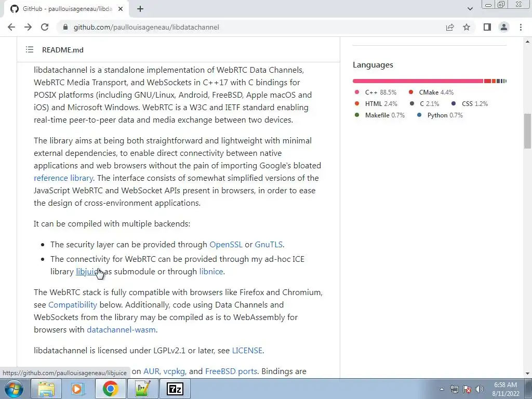The image size is (532, 399).
Task: Show hidden system tray icons
Action: 442,389
